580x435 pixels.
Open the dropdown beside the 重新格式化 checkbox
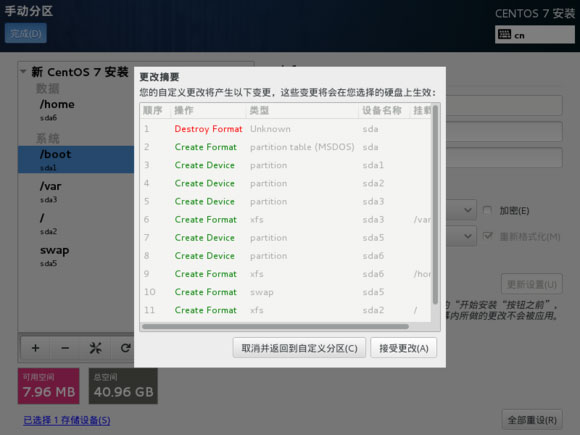(461, 236)
